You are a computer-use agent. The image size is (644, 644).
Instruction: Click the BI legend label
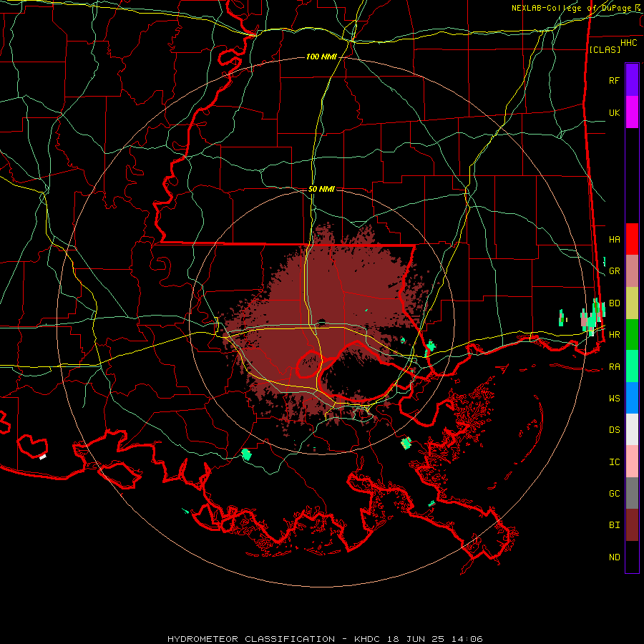(x=614, y=525)
